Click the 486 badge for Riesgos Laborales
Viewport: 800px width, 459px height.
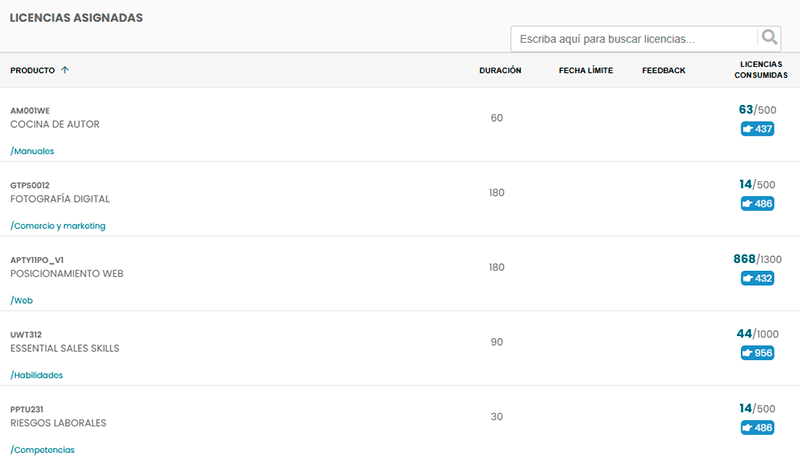click(x=757, y=427)
